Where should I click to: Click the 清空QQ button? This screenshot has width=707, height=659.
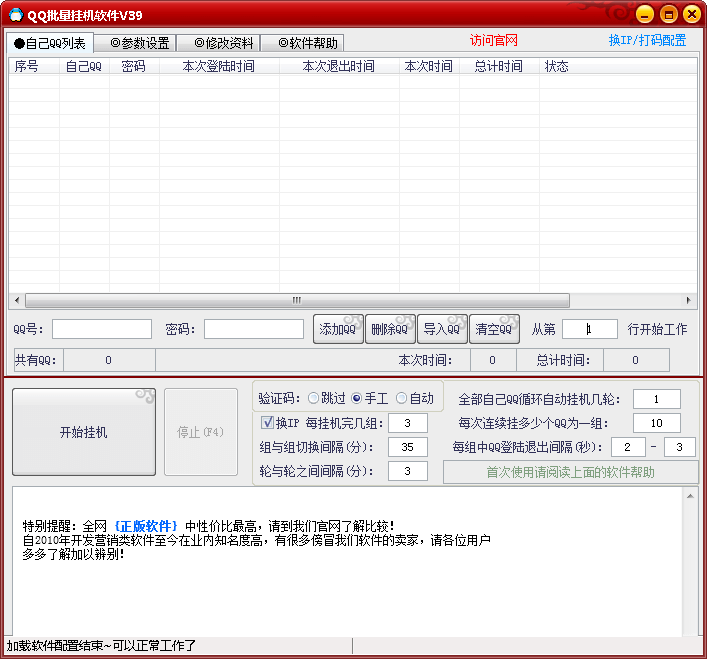[x=494, y=329]
